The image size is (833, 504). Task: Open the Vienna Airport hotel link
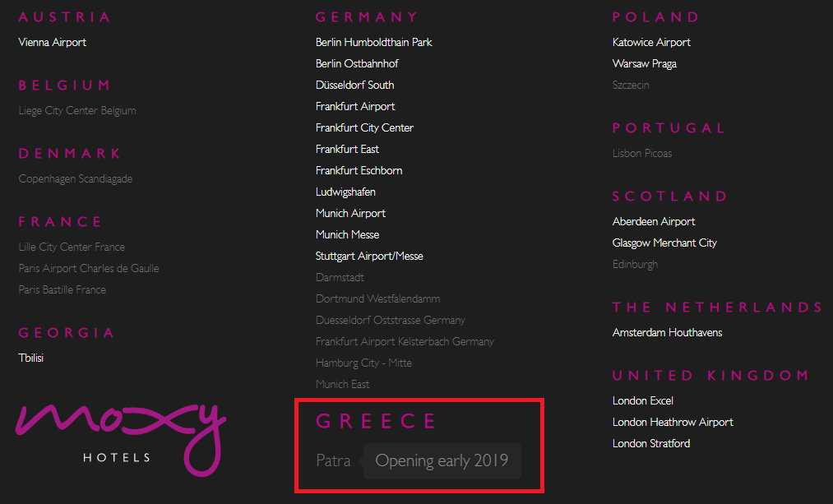tap(52, 42)
